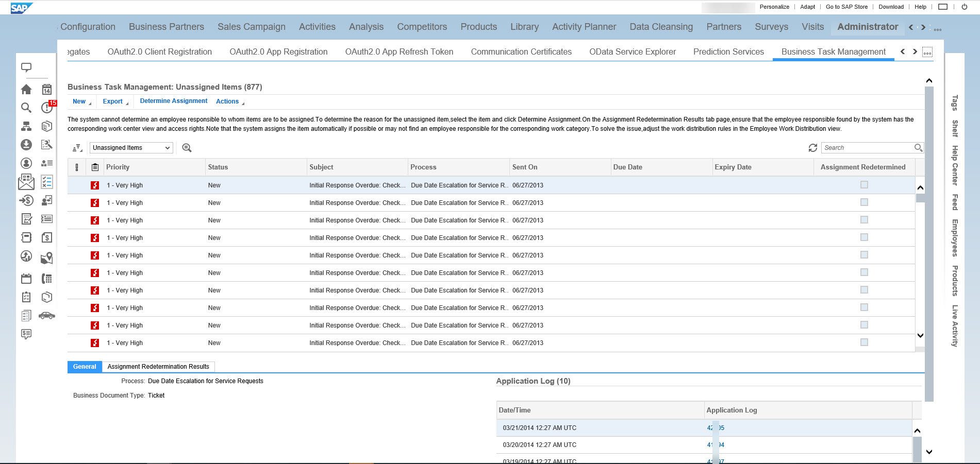This screenshot has width=980, height=464.
Task: Open the calendar icon showing 14
Action: (x=47, y=90)
